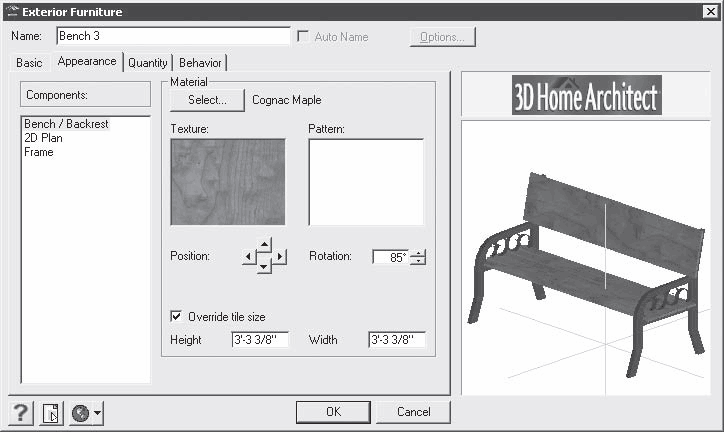Viewport: 724px width, 432px height.
Task: Click the 3D Home Architect logo banner
Action: 586,96
